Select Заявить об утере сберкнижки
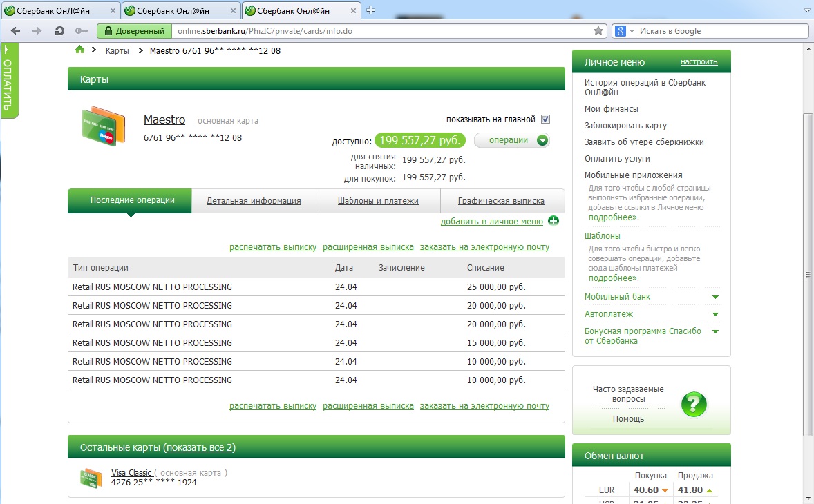814x504 pixels. tap(644, 142)
